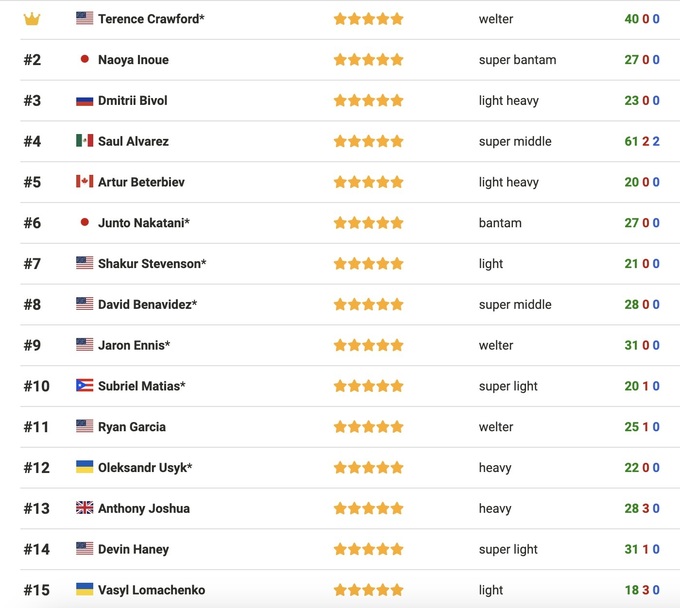Click Saul Alvarez's 61 2 2 record
This screenshot has height=608, width=680.
click(x=642, y=141)
